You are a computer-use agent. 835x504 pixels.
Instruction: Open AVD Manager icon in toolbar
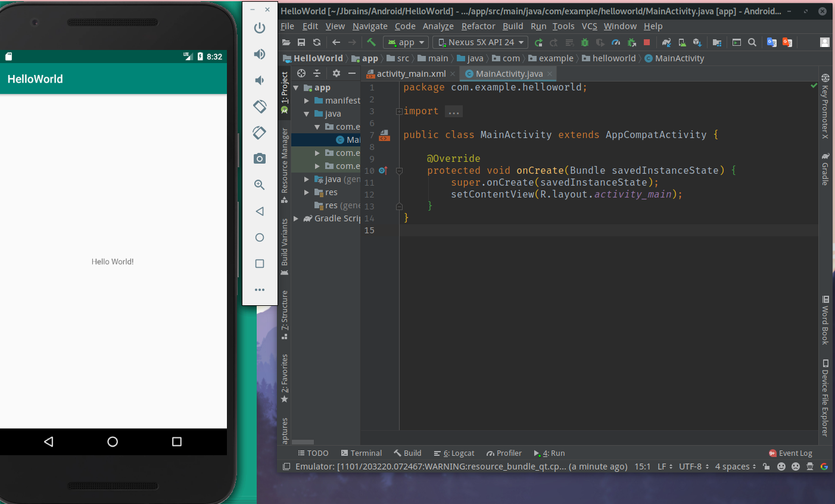[x=682, y=42]
